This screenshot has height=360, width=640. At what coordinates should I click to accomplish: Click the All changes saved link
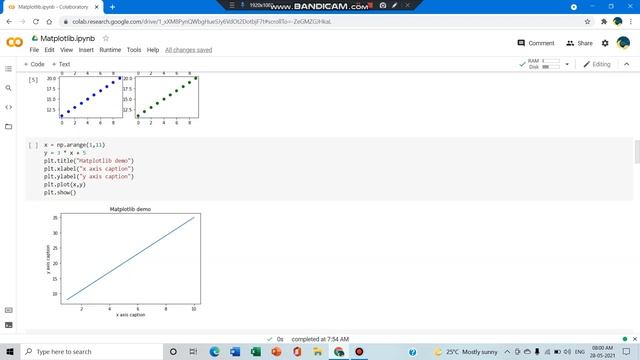point(189,50)
